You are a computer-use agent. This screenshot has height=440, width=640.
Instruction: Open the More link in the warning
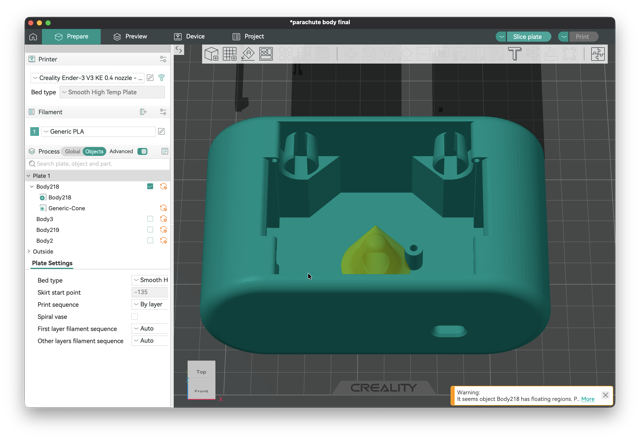click(x=587, y=399)
